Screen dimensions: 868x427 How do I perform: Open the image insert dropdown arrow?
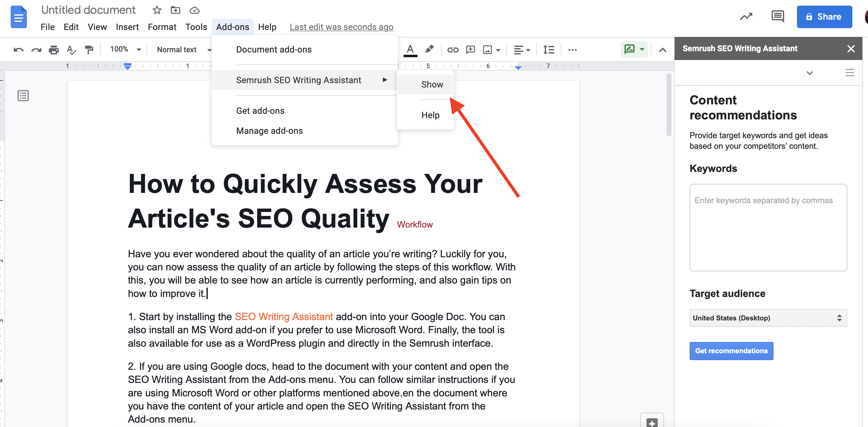(x=498, y=50)
